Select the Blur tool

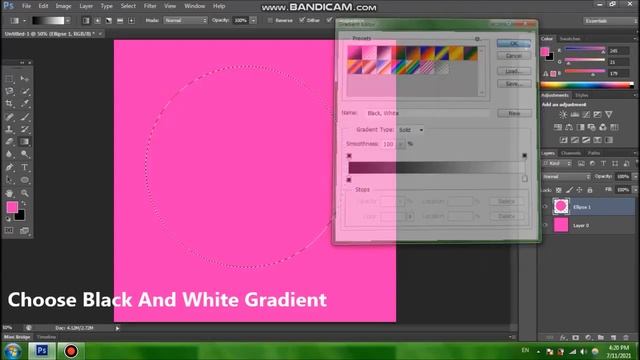tap(9, 154)
